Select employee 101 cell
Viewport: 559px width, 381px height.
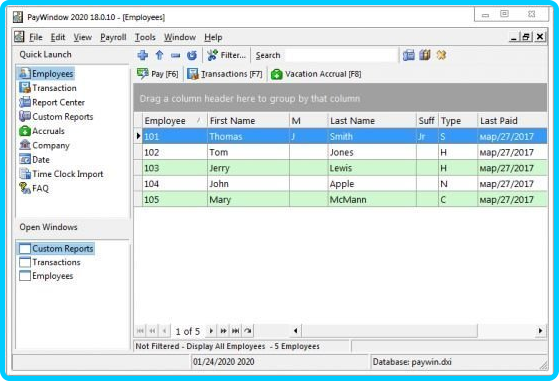coord(175,137)
